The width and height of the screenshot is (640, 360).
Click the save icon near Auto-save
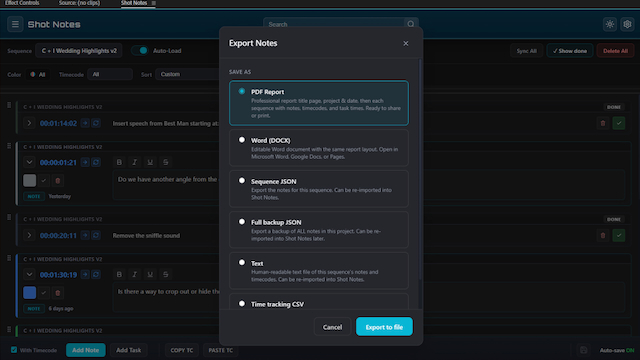click(584, 350)
